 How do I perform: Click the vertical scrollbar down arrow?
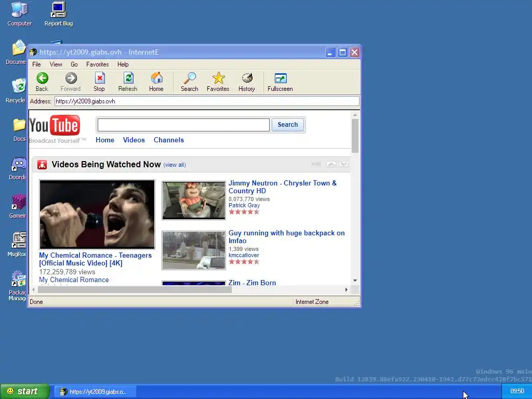(355, 281)
